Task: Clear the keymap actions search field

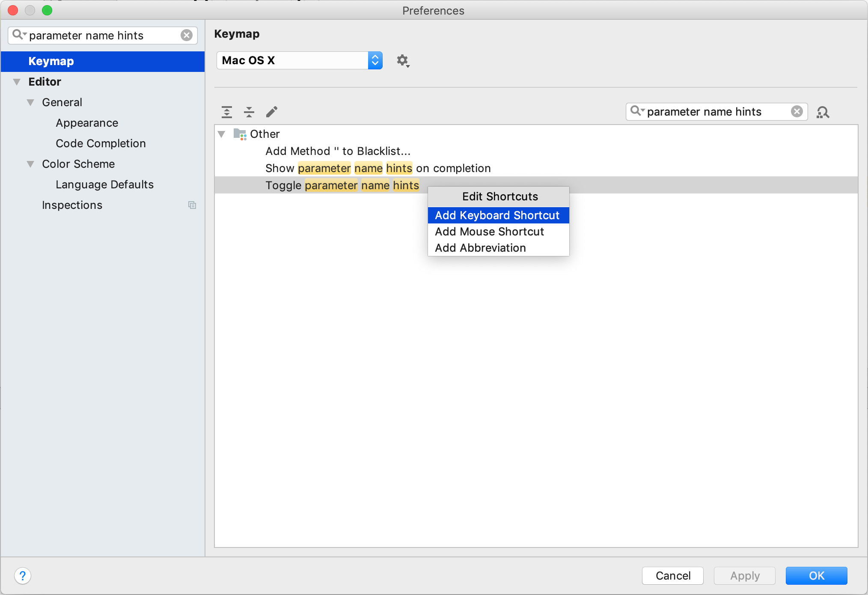Action: pyautogui.click(x=797, y=111)
